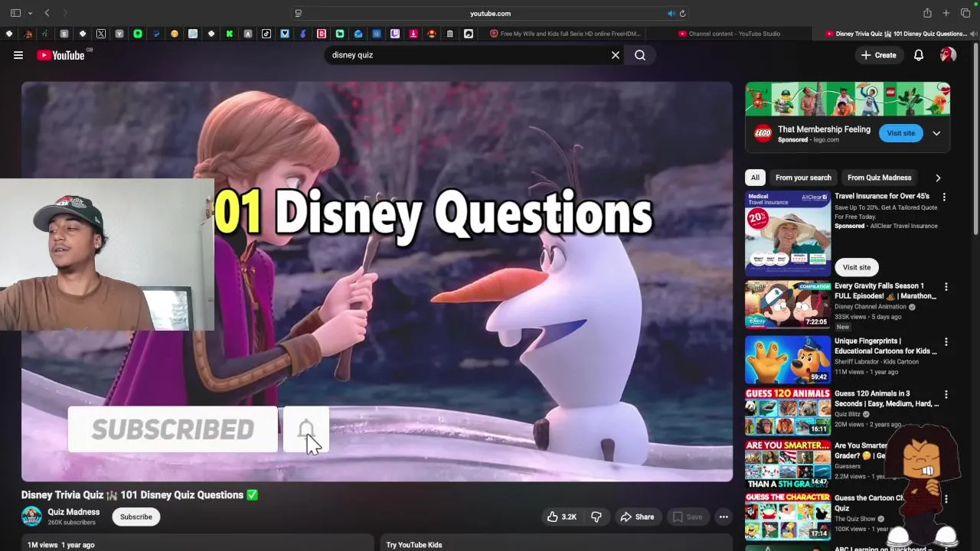The image size is (980, 551).
Task: Run the search with the magnifier icon
Action: click(x=640, y=55)
